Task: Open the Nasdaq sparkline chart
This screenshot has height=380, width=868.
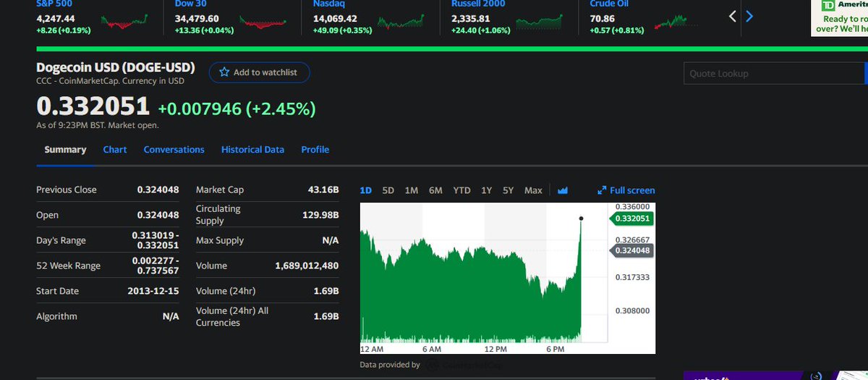Action: (401, 22)
